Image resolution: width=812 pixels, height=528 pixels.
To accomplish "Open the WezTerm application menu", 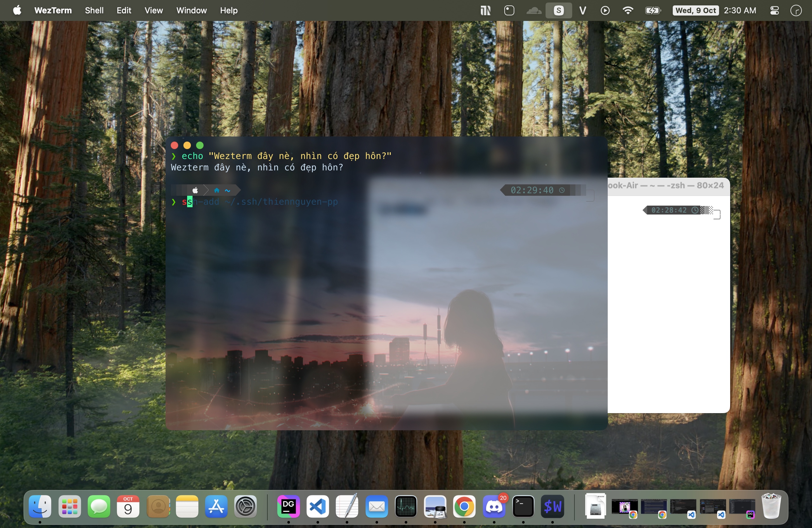I will [x=53, y=10].
